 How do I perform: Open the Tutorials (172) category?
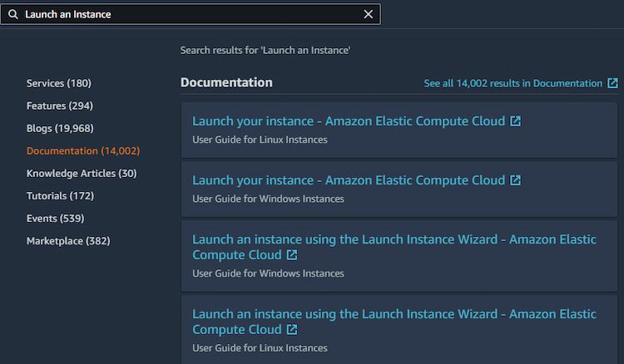60,195
